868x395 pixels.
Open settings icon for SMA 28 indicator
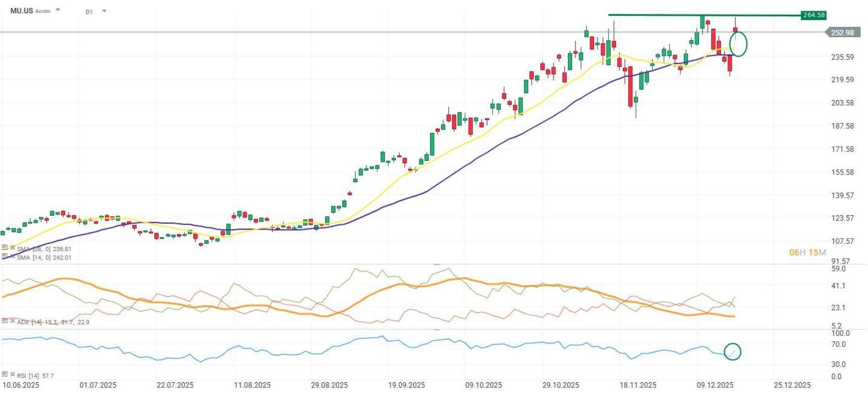pos(5,248)
